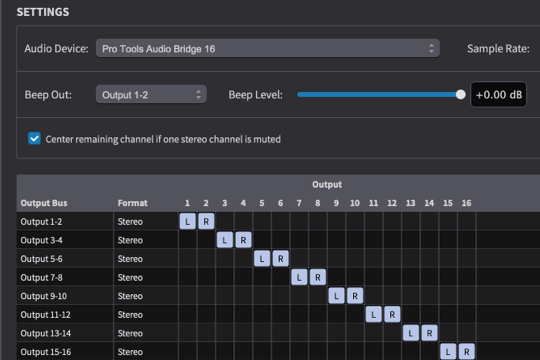
Task: Click the Format column header
Action: coord(133,203)
